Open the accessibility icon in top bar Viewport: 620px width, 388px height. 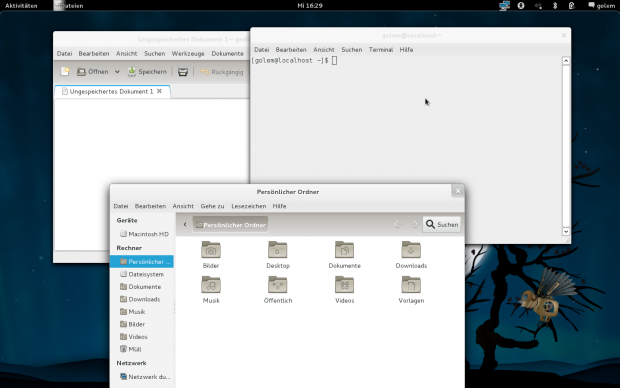pyautogui.click(x=521, y=6)
